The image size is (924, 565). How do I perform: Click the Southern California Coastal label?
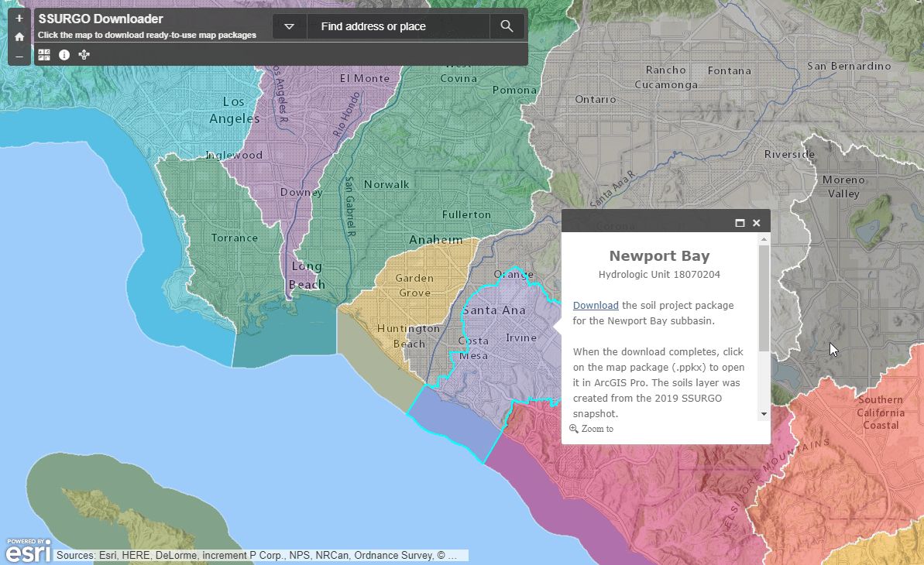click(881, 413)
